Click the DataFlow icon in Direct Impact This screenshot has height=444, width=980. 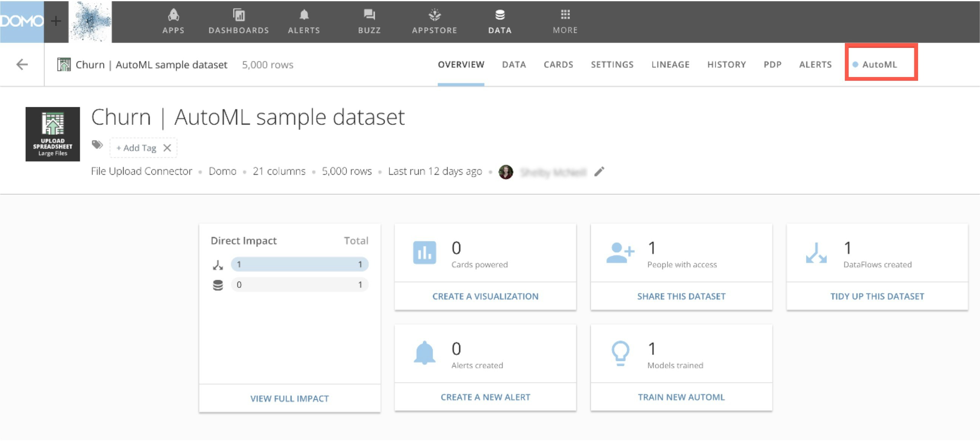click(x=217, y=265)
